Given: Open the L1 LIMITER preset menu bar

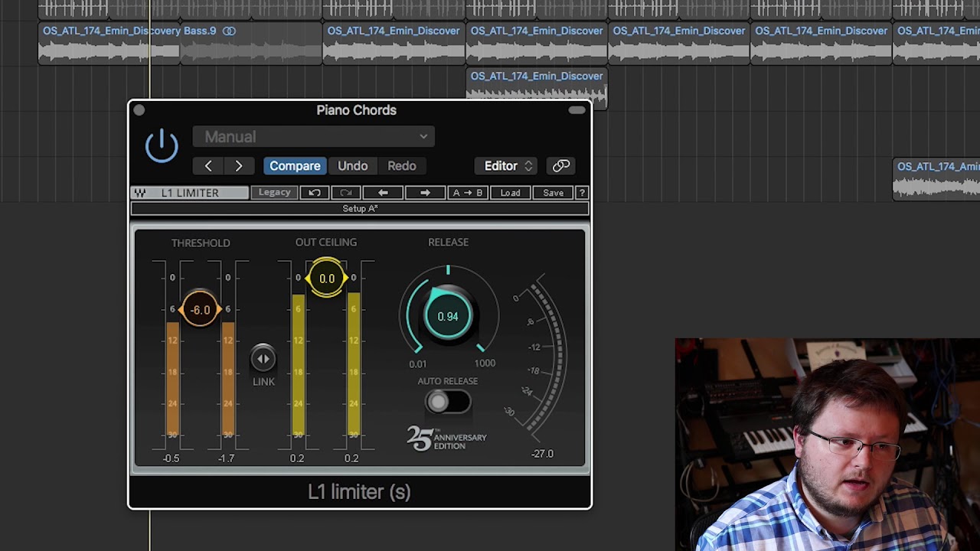Looking at the screenshot, I should pyautogui.click(x=190, y=193).
